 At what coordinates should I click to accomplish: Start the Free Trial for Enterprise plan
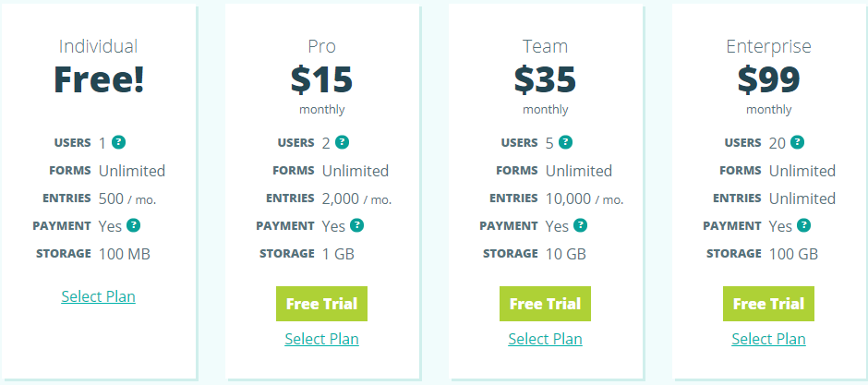coord(768,304)
